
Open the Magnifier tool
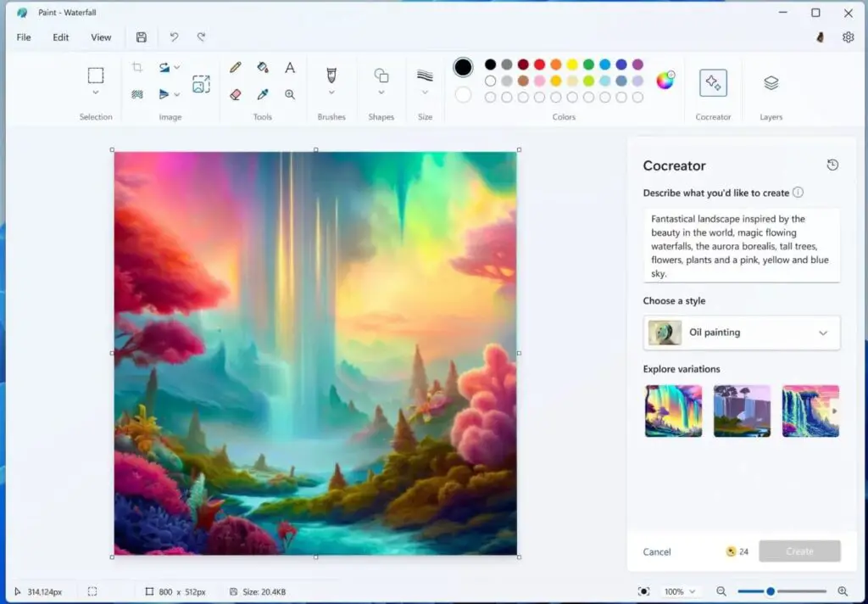coord(290,93)
